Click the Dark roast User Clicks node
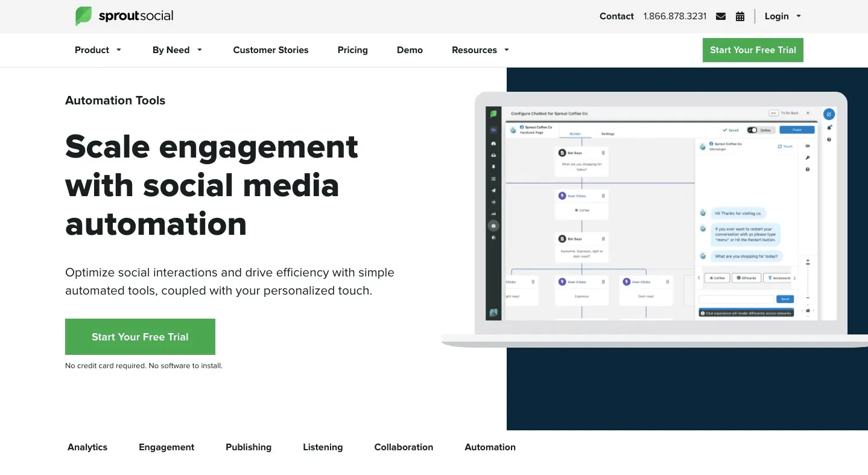868x475 pixels. click(x=646, y=290)
